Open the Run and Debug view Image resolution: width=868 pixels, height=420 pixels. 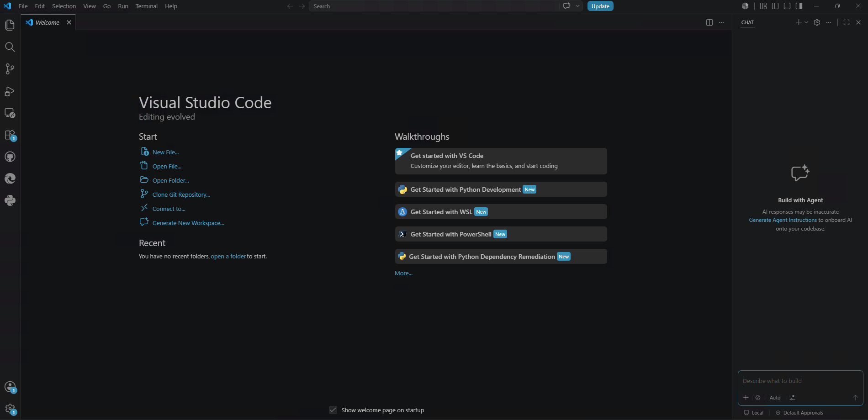click(10, 91)
